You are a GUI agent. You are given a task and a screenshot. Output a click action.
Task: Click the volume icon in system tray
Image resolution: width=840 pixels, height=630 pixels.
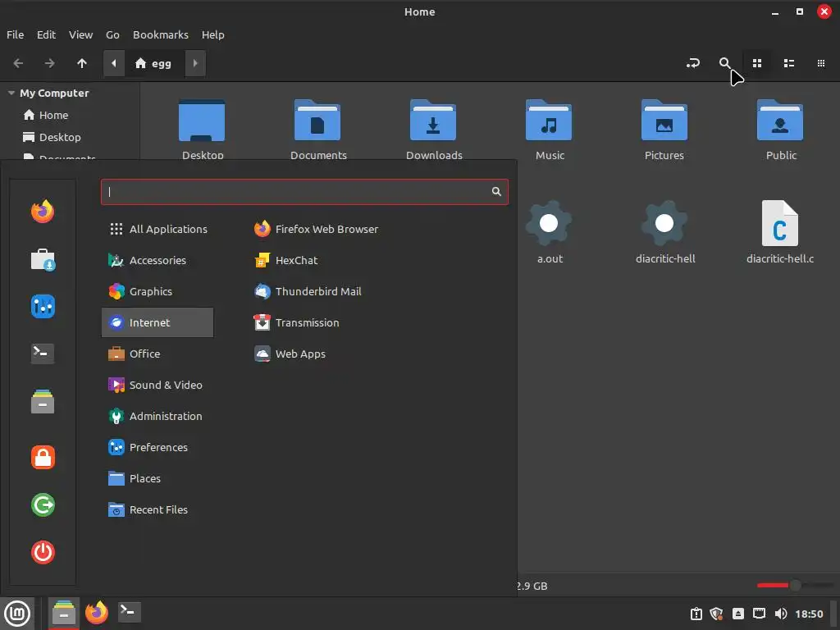pyautogui.click(x=781, y=614)
